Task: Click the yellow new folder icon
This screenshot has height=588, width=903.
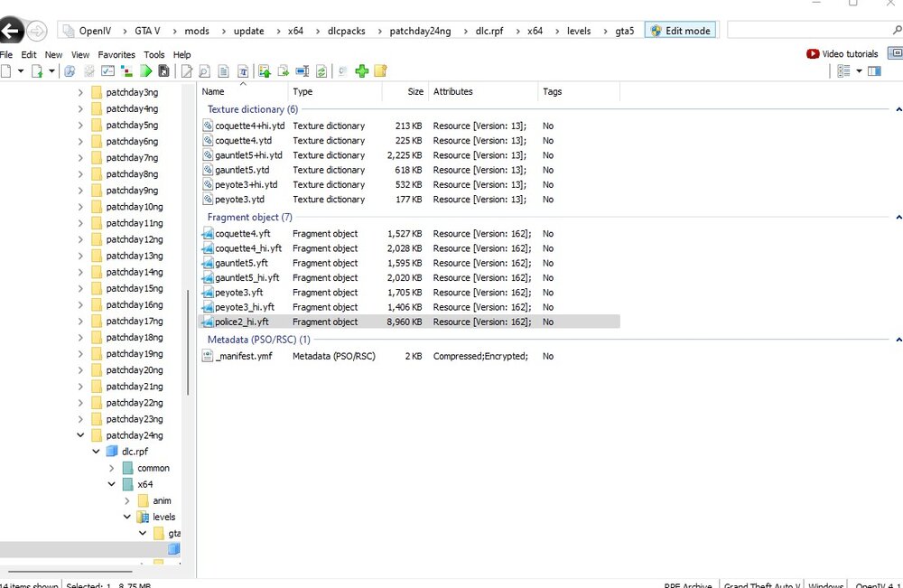Action: click(380, 70)
